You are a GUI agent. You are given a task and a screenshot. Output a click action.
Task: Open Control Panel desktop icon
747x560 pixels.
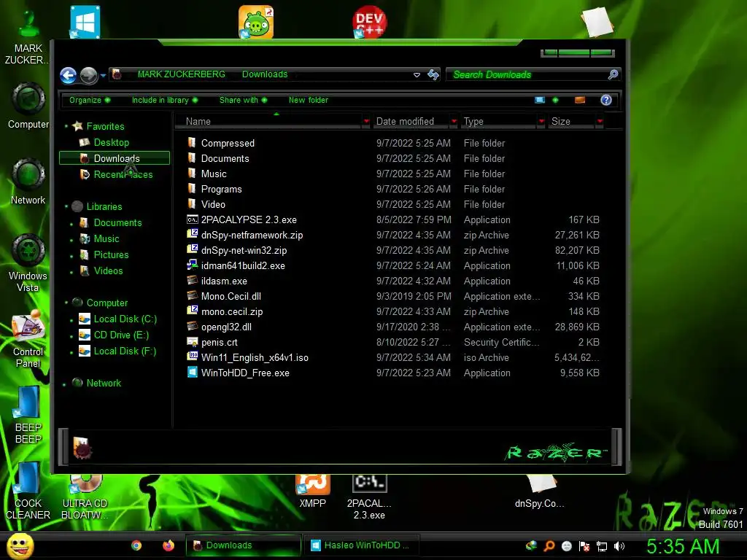click(28, 339)
